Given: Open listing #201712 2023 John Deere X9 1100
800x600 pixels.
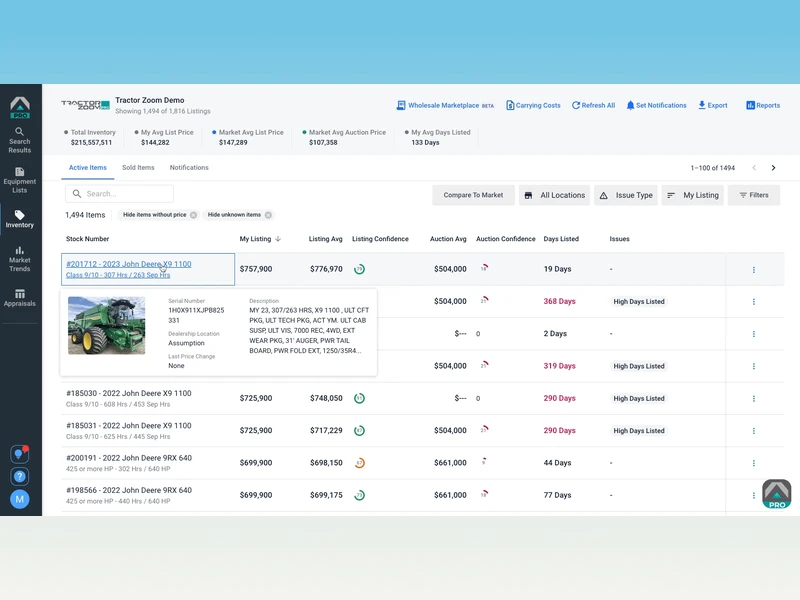Looking at the screenshot, I should [129, 264].
